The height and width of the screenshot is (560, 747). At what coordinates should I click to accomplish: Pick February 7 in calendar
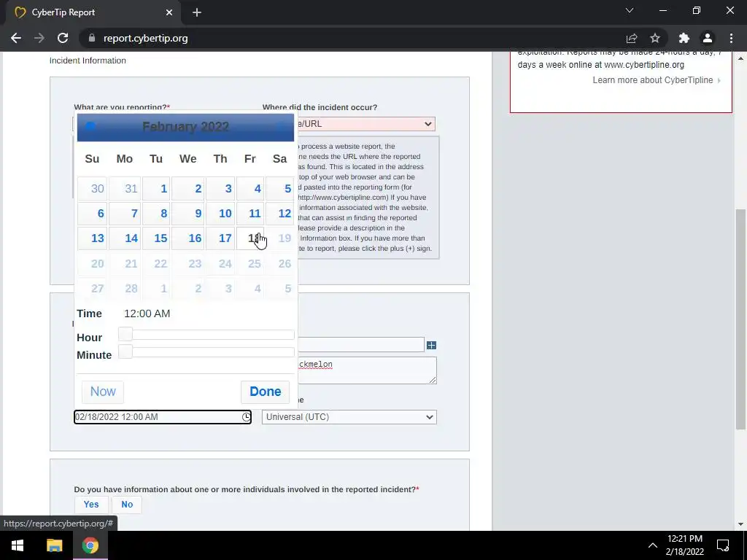124,214
